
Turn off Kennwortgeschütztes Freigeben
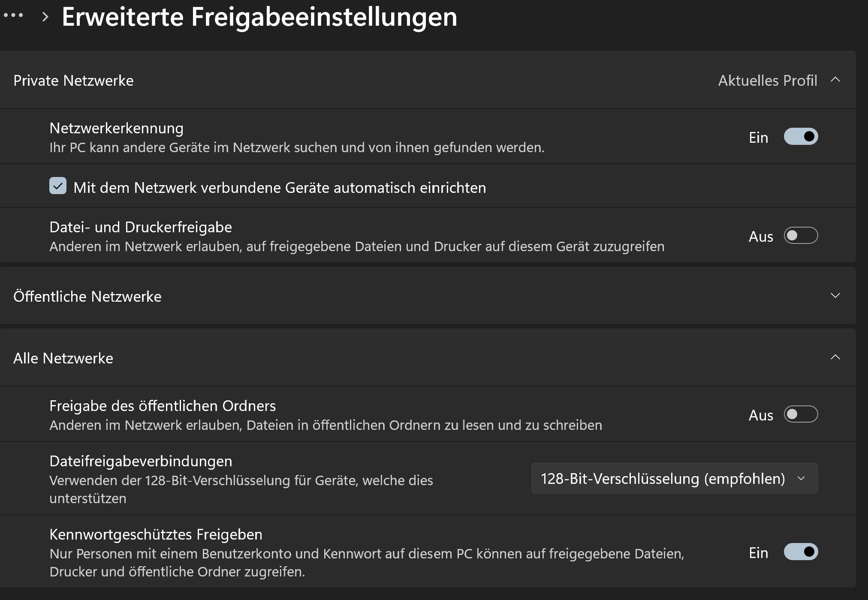pos(800,552)
